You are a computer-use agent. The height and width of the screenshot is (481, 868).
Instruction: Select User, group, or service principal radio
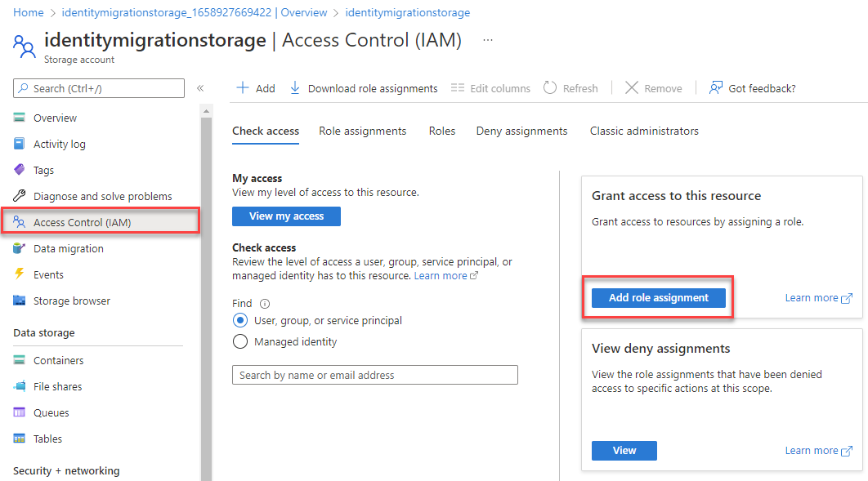pyautogui.click(x=240, y=321)
